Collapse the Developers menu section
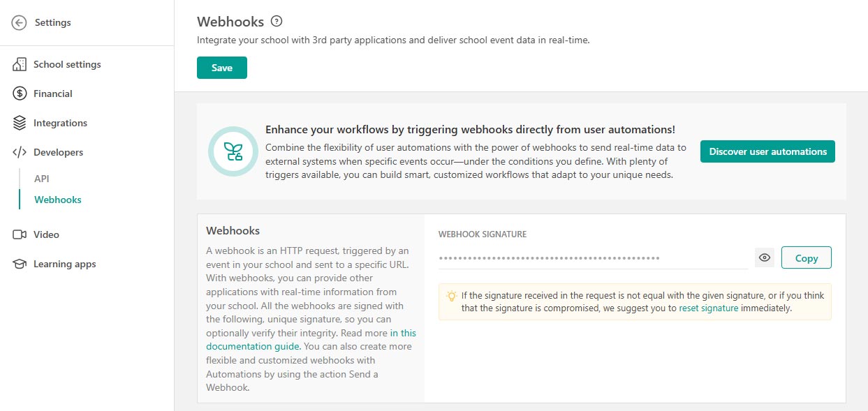The height and width of the screenshot is (411, 868). tap(58, 152)
